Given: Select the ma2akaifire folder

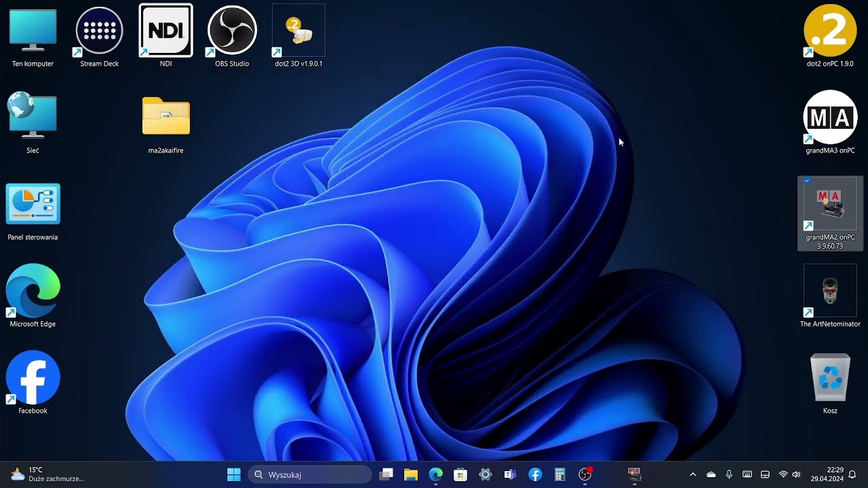Looking at the screenshot, I should click(165, 123).
